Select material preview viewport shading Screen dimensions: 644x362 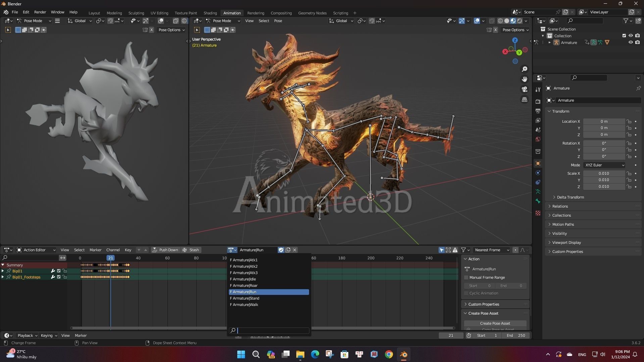[x=513, y=21]
